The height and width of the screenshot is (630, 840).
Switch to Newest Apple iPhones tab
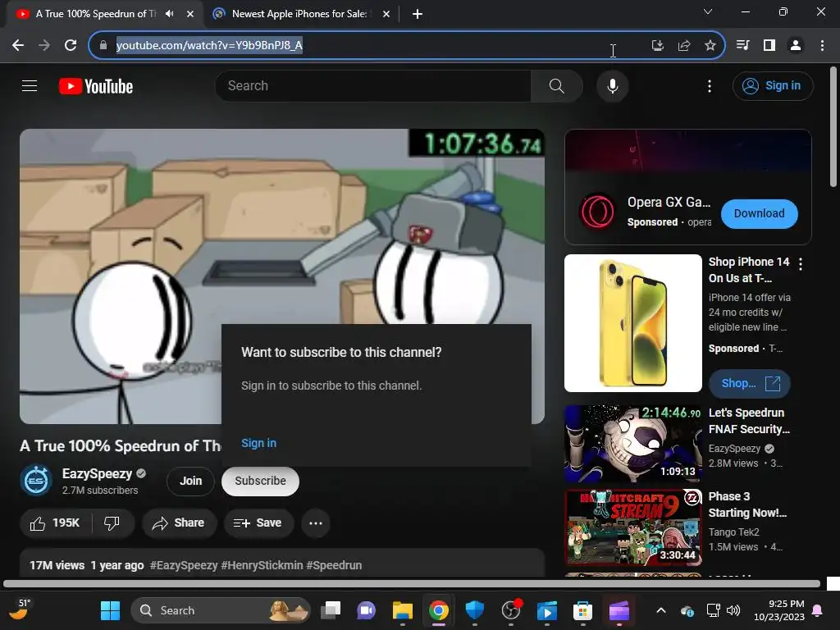(300, 14)
